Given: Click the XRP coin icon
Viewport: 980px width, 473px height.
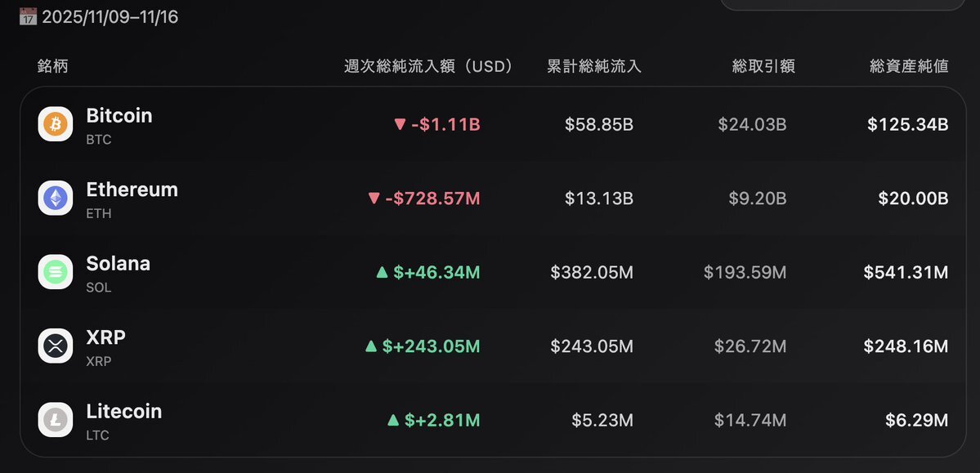Looking at the screenshot, I should click(x=56, y=346).
